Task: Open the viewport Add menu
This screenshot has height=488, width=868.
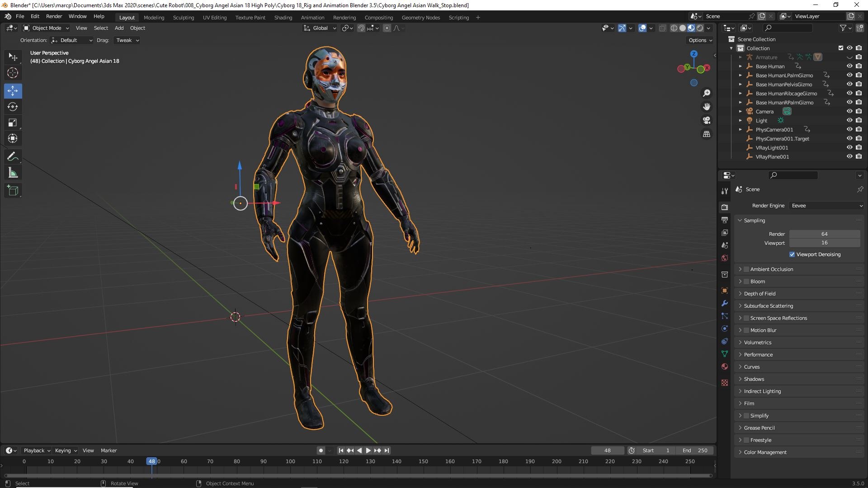Action: click(119, 28)
